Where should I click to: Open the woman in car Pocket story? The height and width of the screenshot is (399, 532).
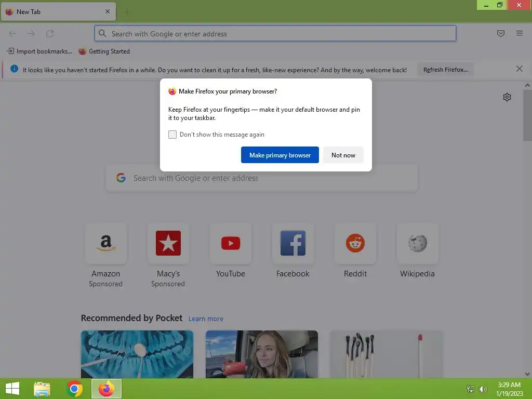262,354
